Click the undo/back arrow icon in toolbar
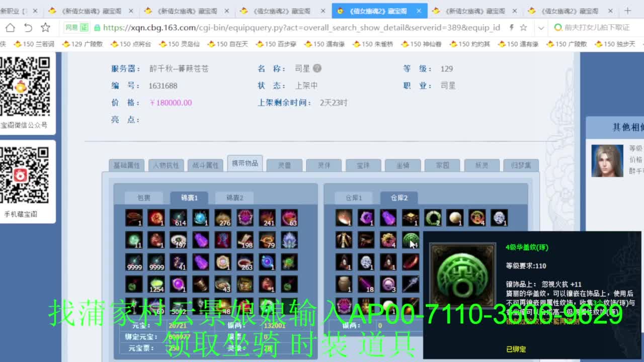 click(x=28, y=28)
